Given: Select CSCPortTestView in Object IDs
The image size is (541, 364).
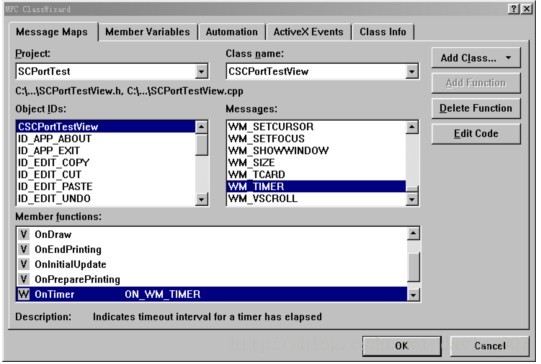Looking at the screenshot, I should (106, 127).
